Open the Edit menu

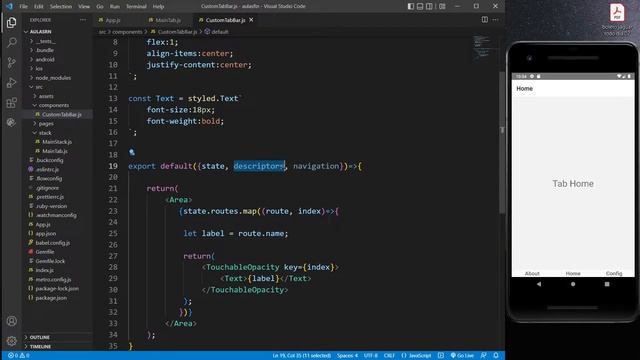click(x=38, y=7)
